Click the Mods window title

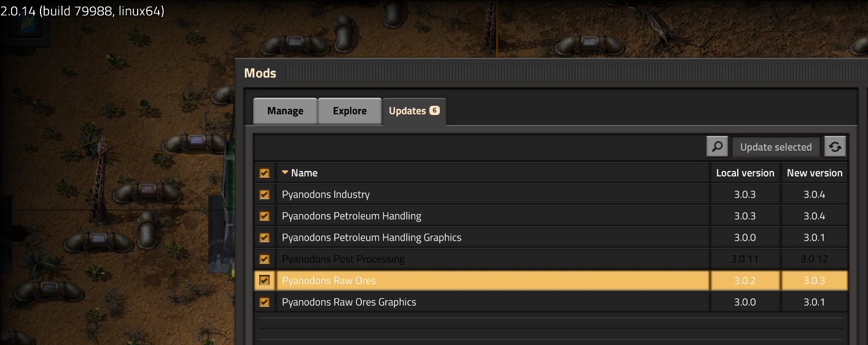click(x=260, y=74)
